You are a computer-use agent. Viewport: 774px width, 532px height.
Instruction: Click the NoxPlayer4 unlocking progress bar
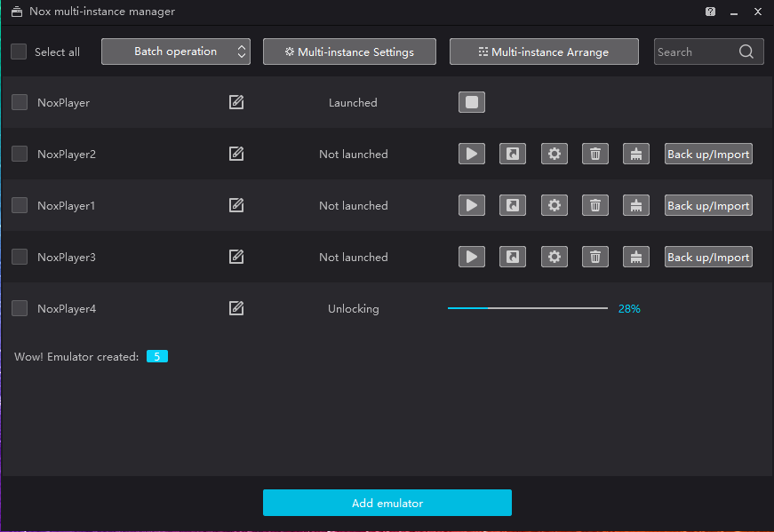[x=528, y=308]
